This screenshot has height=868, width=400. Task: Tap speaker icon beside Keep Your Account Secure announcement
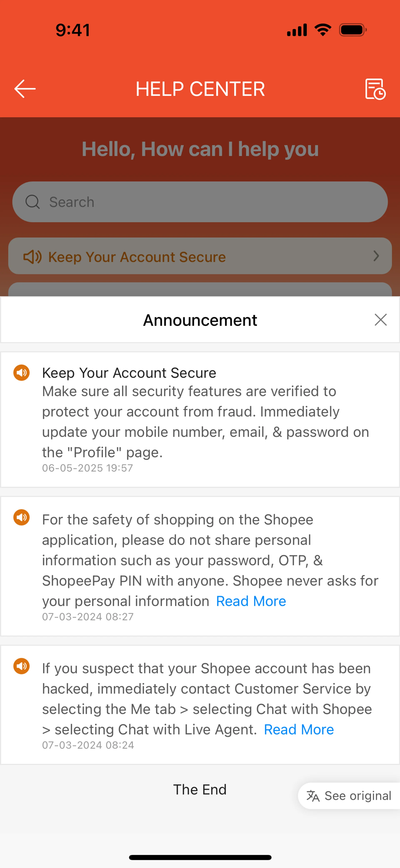[x=21, y=373]
